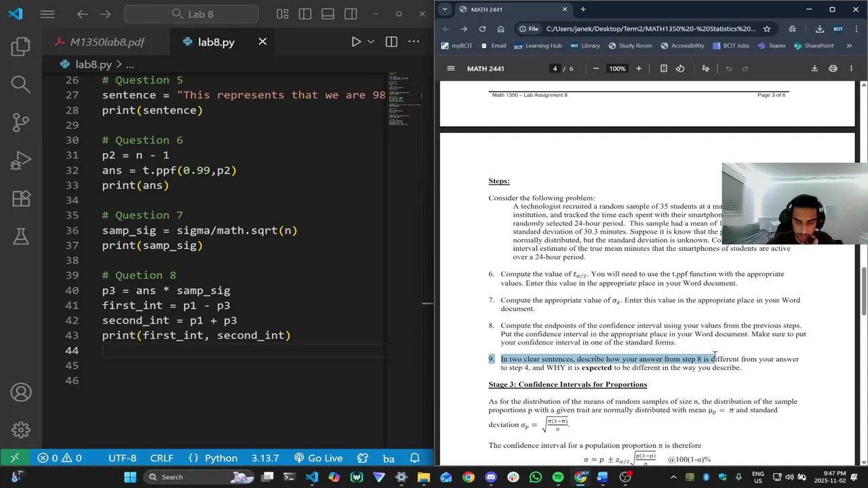Image resolution: width=868 pixels, height=488 pixels.
Task: Reload the PDF page in browser
Action: click(x=482, y=28)
